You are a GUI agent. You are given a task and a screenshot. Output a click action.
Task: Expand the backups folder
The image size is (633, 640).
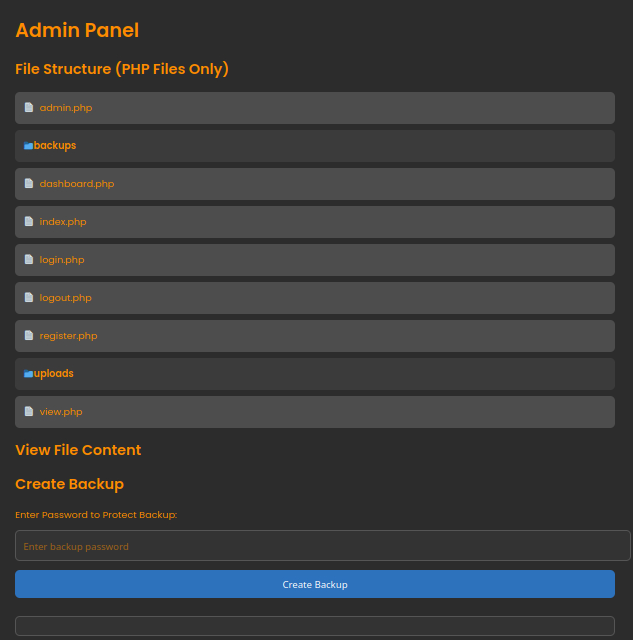[55, 146]
